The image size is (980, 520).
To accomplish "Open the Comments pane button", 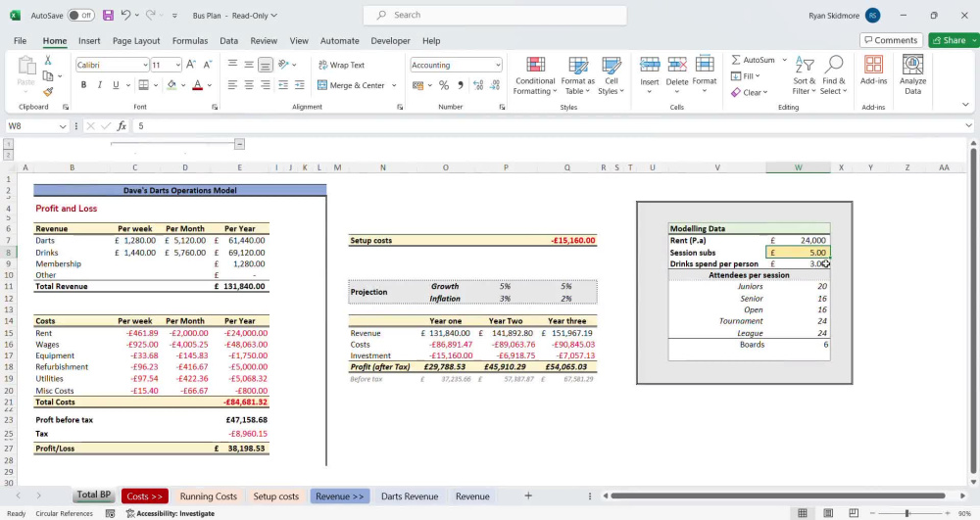I will [891, 40].
